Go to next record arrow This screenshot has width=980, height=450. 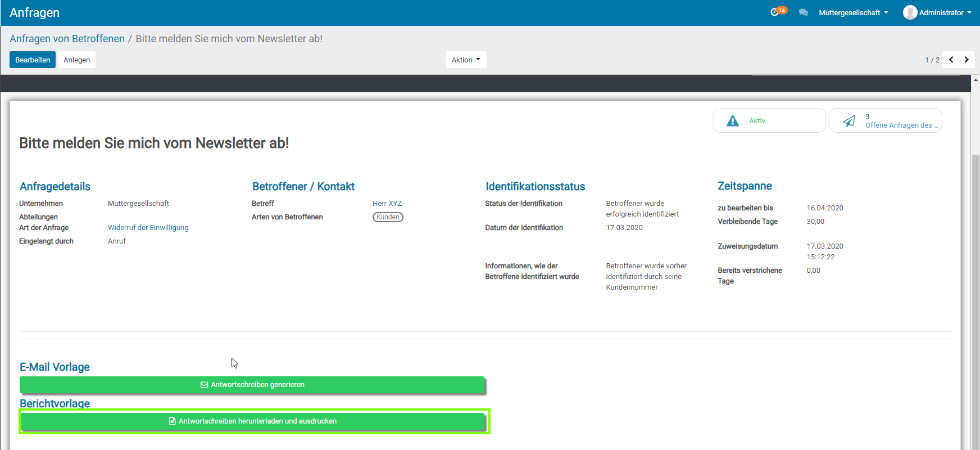point(967,60)
